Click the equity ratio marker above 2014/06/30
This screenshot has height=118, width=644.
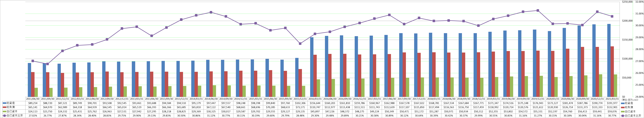click(x=211, y=12)
